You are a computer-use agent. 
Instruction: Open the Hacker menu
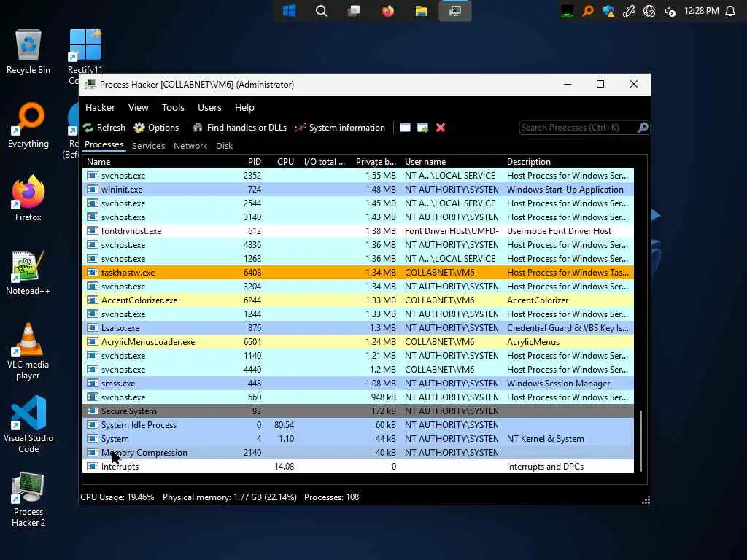coord(100,108)
